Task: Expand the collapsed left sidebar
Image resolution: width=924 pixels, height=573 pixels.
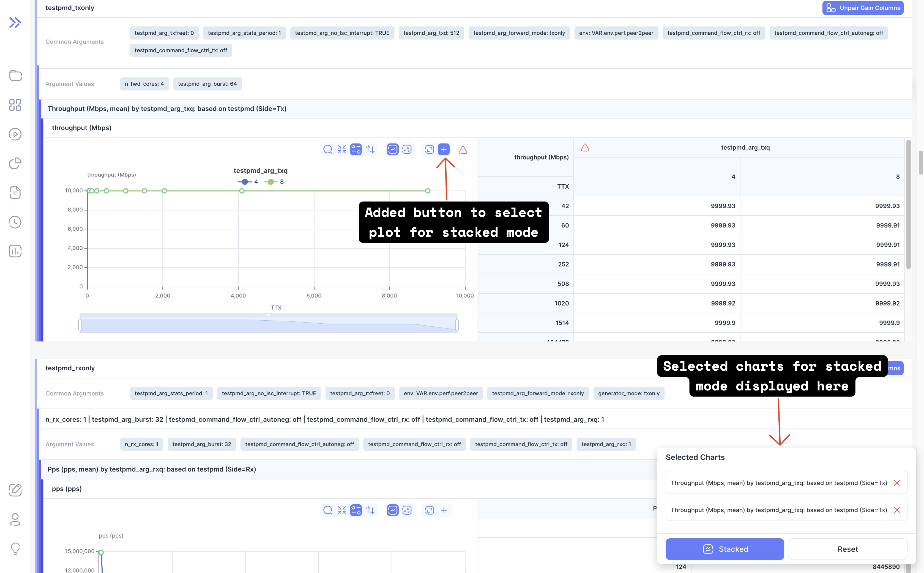Action: 15,23
